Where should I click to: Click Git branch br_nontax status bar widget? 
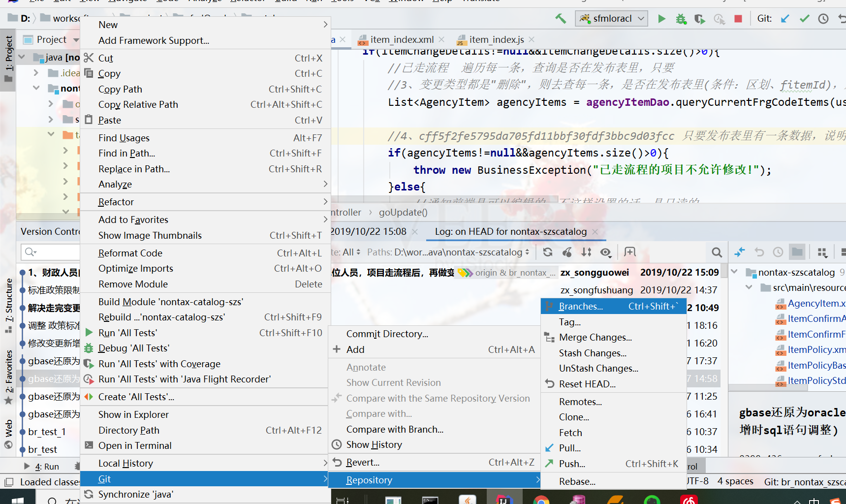click(804, 481)
